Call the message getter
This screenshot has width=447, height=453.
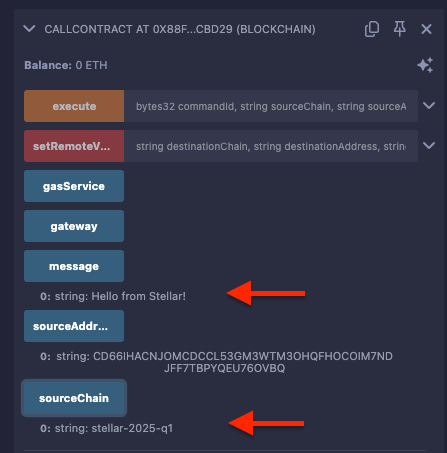pos(74,266)
